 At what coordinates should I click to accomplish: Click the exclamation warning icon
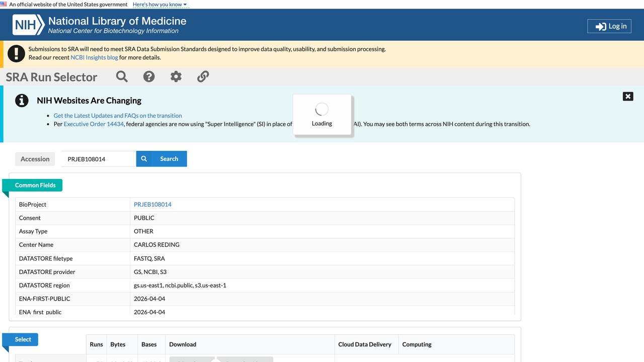(17, 53)
